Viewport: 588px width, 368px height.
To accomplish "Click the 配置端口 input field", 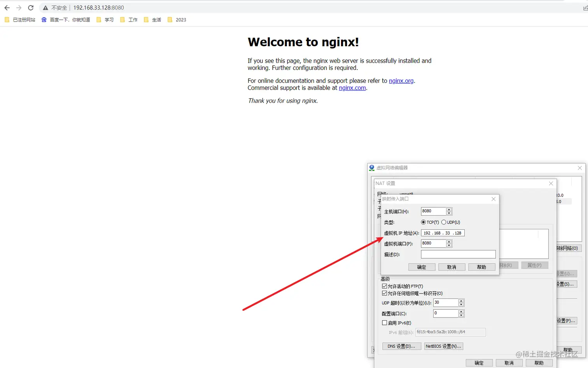I will 446,313.
